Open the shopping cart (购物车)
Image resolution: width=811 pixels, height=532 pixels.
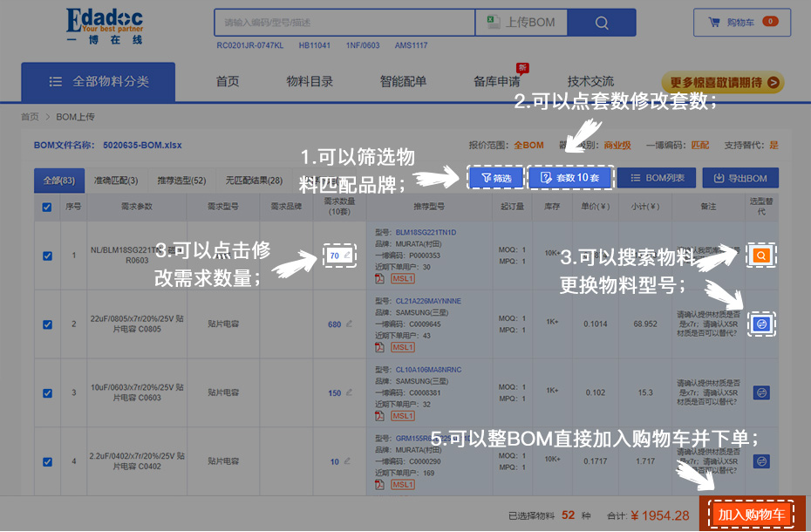(x=743, y=22)
